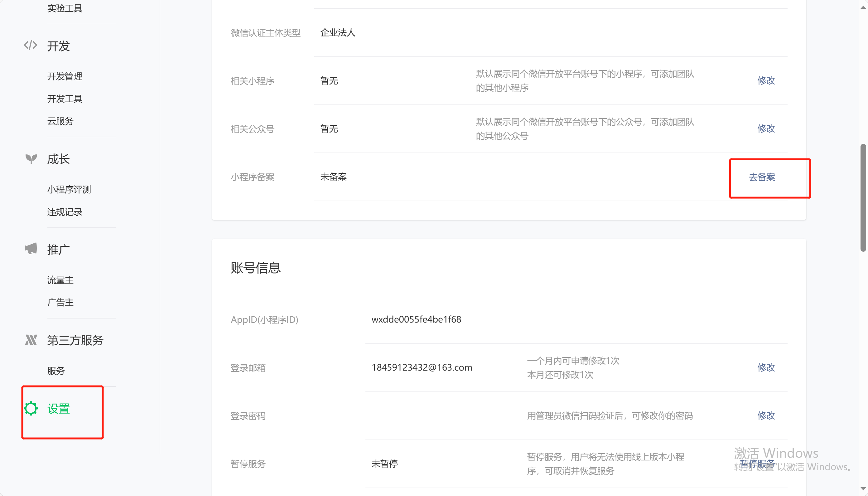This screenshot has height=496, width=868.
Task: Click the green gear settings icon
Action: [31, 408]
